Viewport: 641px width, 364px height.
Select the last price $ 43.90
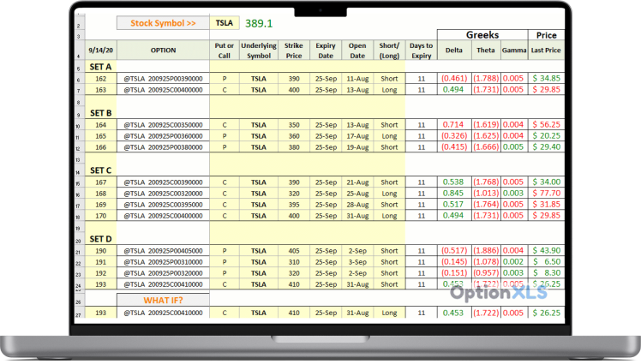point(546,250)
